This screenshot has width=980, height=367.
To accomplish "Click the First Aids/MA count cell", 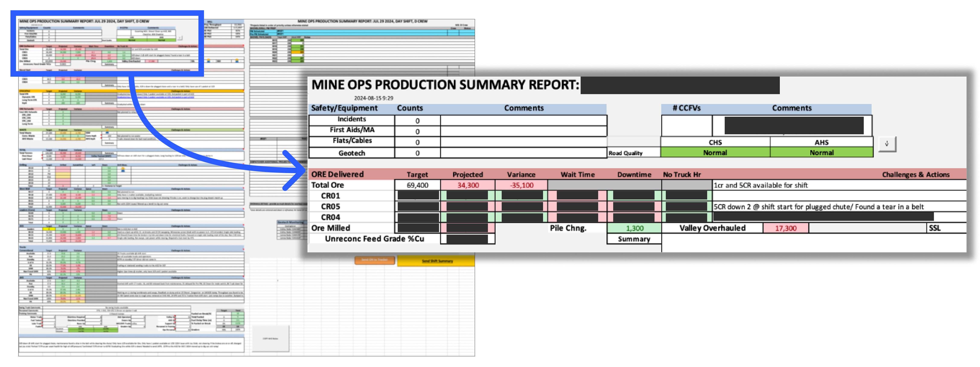I will point(417,131).
